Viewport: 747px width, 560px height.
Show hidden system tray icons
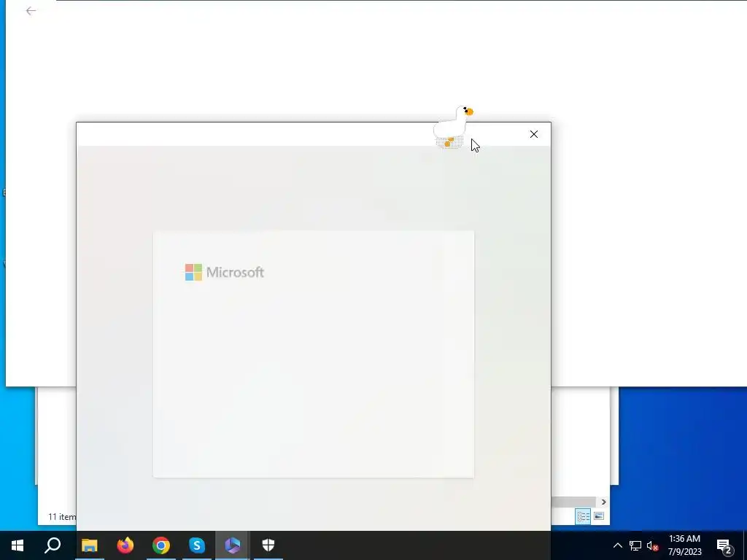617,545
